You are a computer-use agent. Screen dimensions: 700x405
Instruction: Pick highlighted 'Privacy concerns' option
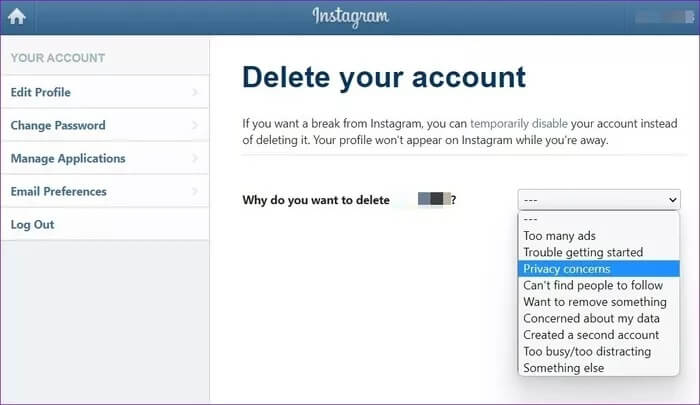point(599,268)
